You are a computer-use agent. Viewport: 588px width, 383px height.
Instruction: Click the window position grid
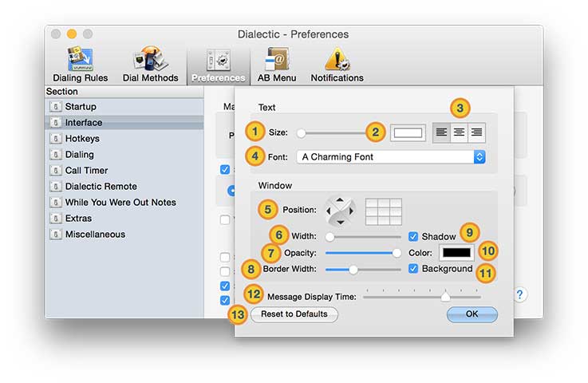pyautogui.click(x=384, y=211)
